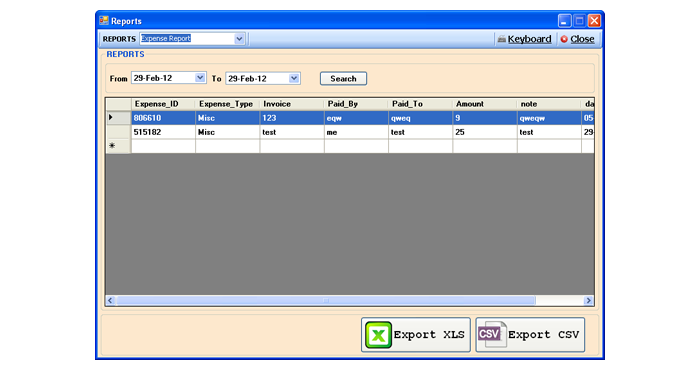Click the keyboard icon in the toolbar
Viewport: 700px width, 371px height.
[502, 39]
